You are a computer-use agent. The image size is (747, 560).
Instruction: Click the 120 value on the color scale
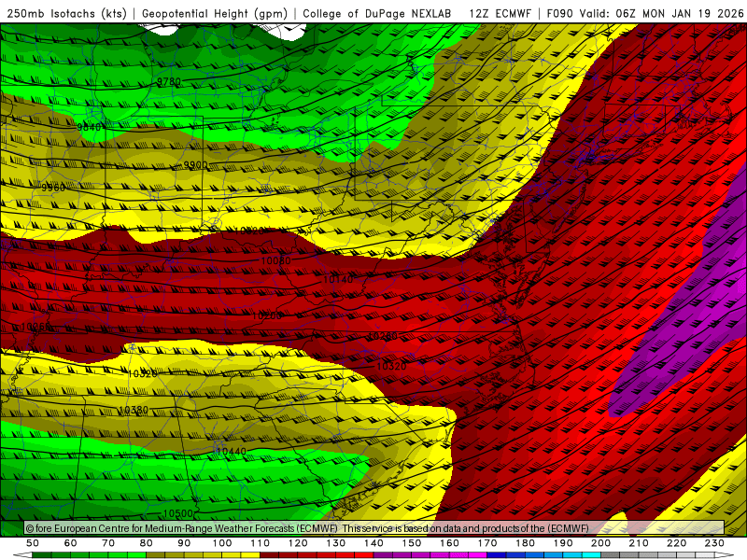[298, 543]
